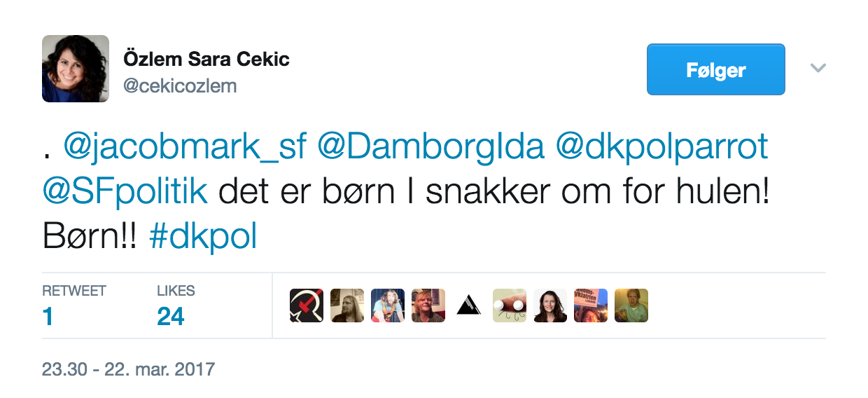This screenshot has height=398, width=868.
Task: Visit the @dkpolparrot profile mention
Action: point(661,146)
